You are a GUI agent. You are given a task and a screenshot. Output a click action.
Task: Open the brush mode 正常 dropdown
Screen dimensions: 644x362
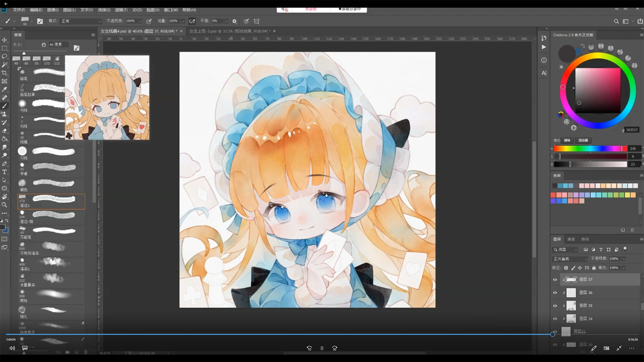click(81, 21)
